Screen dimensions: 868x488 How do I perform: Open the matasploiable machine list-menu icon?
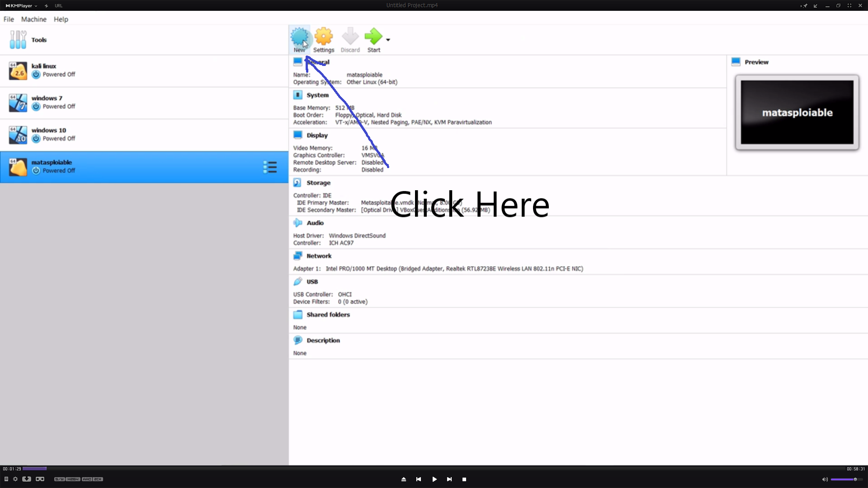tap(270, 167)
